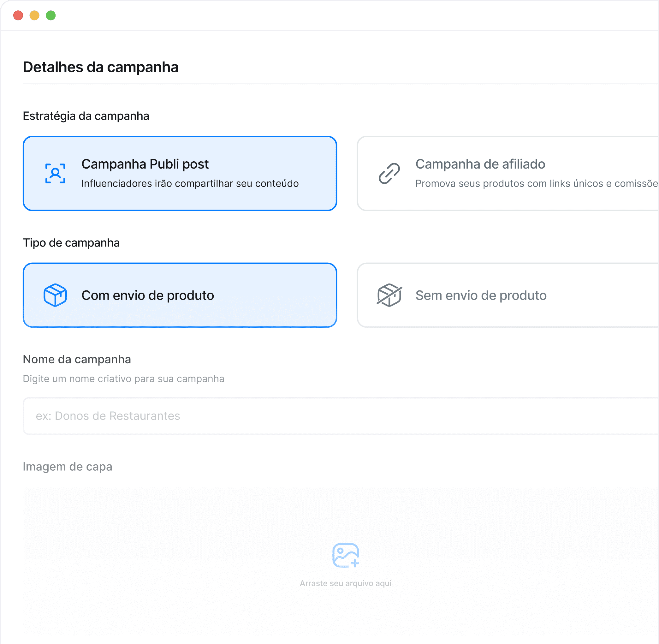Click the influencer face-scan icon
This screenshot has width=659, height=644.
55,174
